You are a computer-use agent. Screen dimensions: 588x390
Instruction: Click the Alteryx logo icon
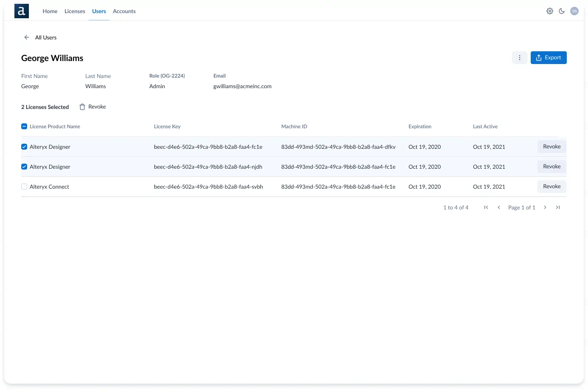(x=22, y=11)
